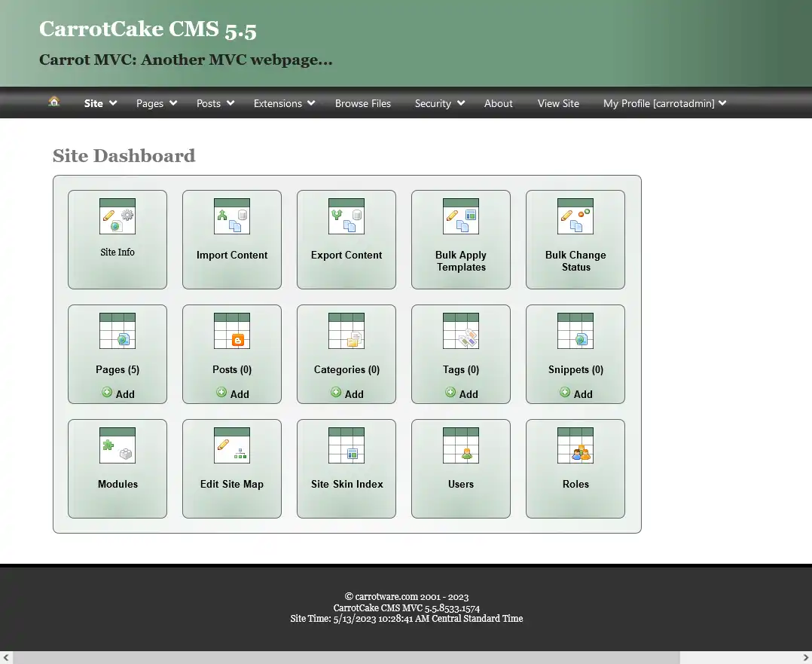Select View Site in navigation
Screen dimensions: 812x664
[x=558, y=104]
